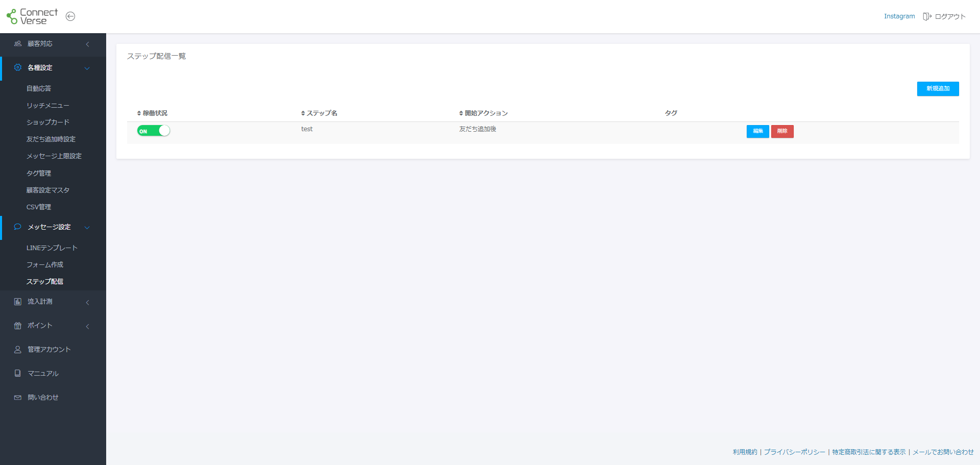Click the 管理アカウント person icon
The height and width of the screenshot is (465, 980).
pos(18,350)
